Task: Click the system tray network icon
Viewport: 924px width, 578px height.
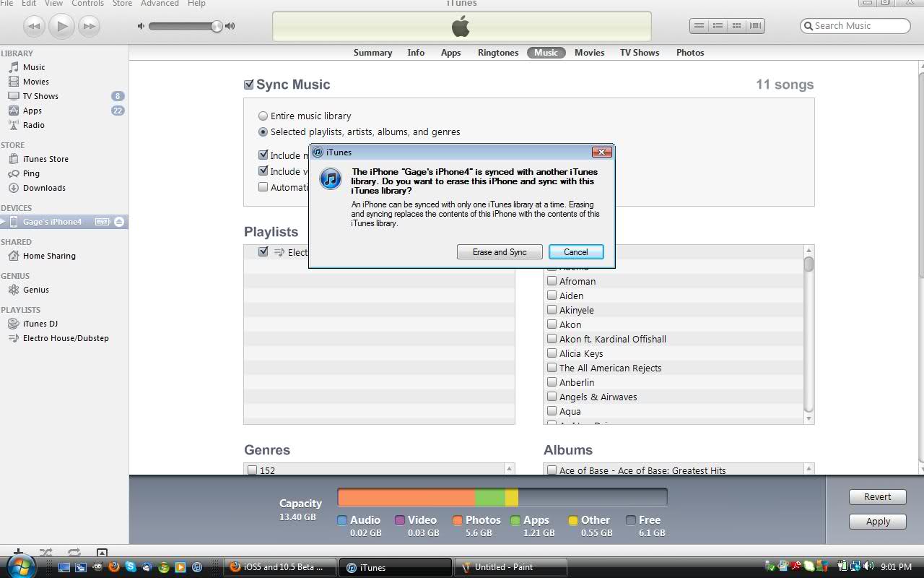Action: coord(855,566)
